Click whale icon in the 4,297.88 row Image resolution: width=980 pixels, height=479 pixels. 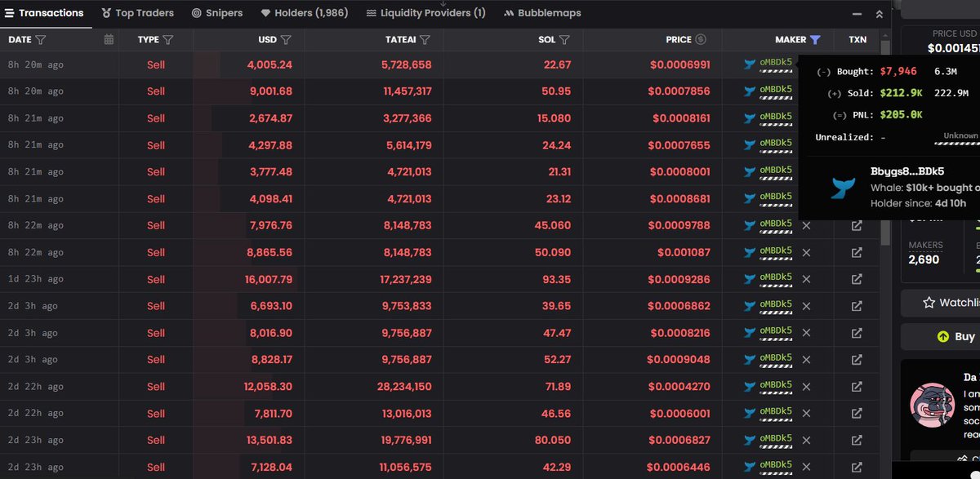[750, 145]
